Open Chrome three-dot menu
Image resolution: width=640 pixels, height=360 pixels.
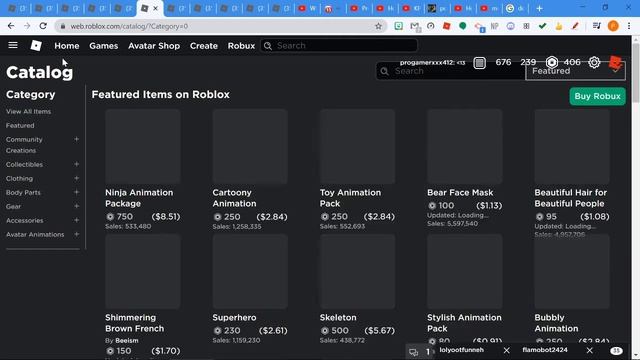[629, 26]
